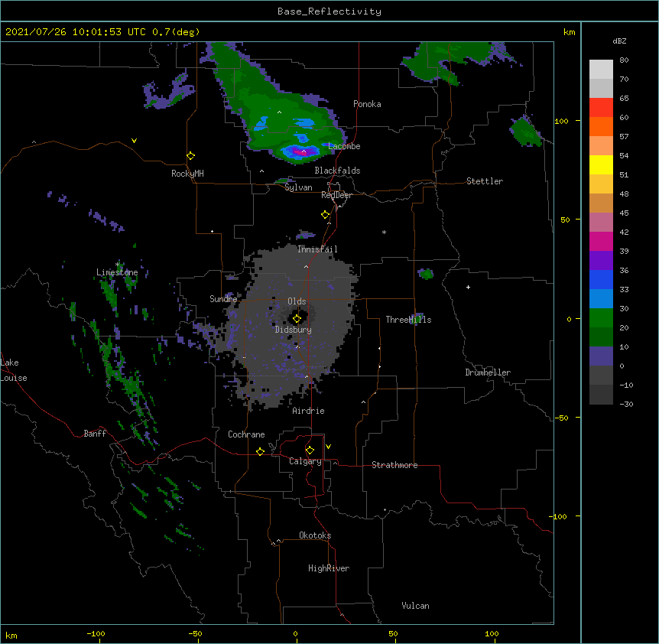Click the yellow v marker northeast of Calgary
The width and height of the screenshot is (659, 644).
pyautogui.click(x=328, y=447)
